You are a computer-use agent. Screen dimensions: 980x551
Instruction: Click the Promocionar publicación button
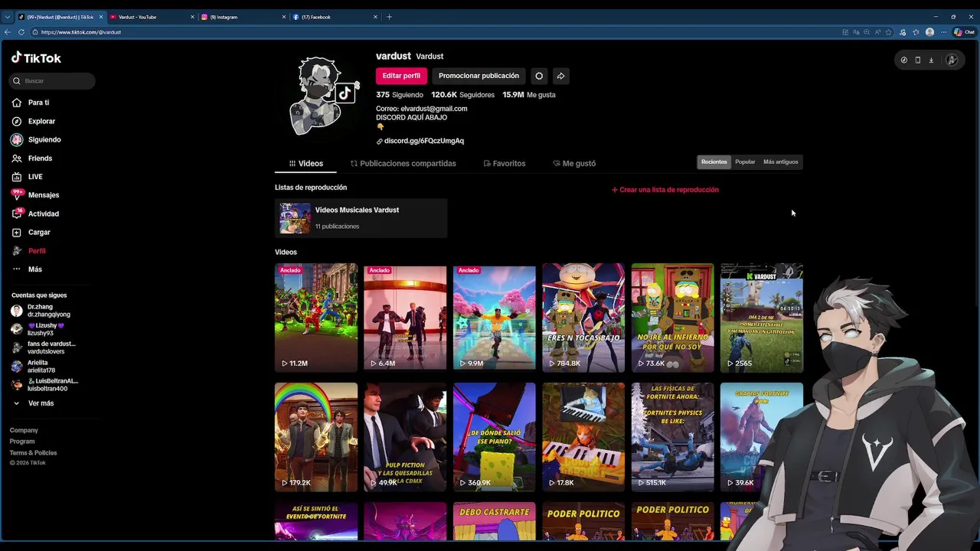click(479, 76)
